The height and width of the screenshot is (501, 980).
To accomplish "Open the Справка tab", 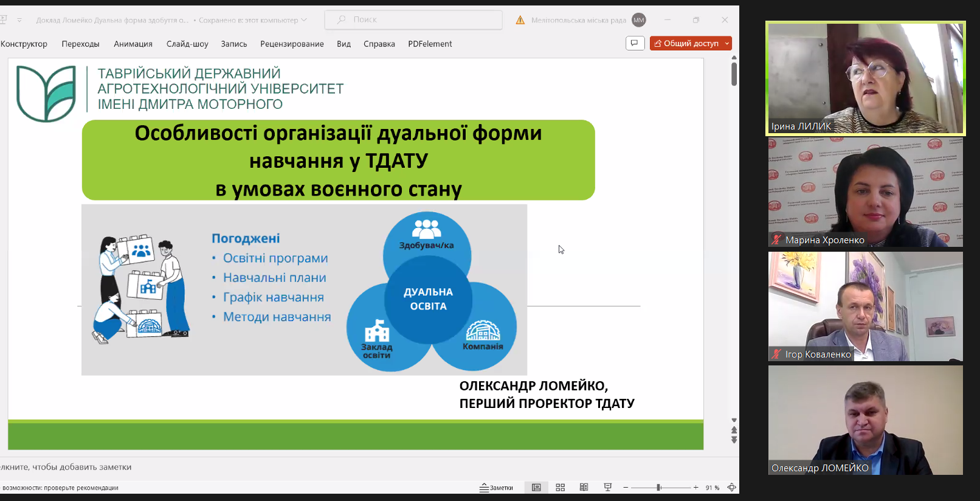I will [379, 44].
